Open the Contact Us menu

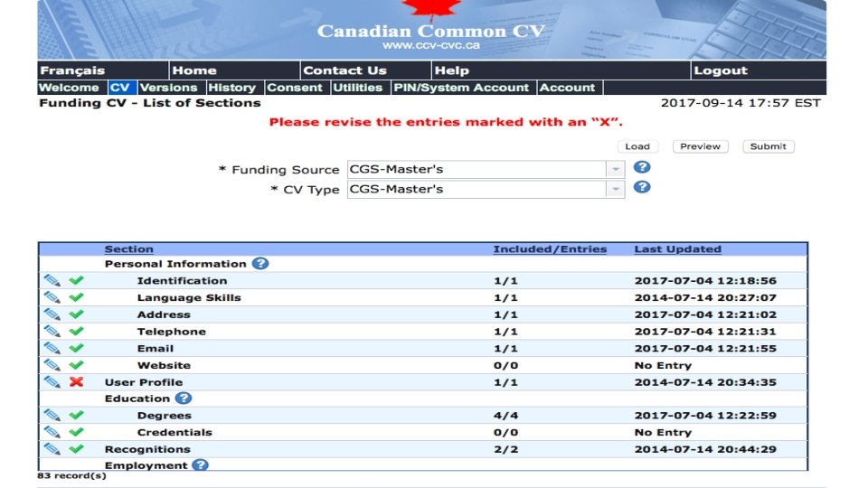(x=344, y=70)
